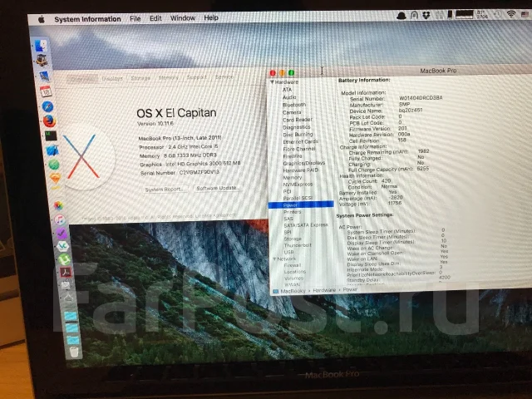Open the Help menu
The image size is (532, 399).
[x=211, y=17]
